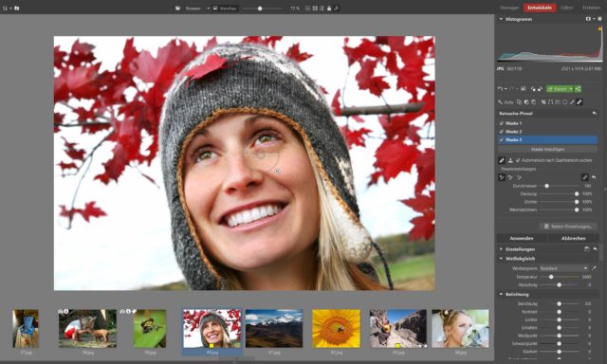
Task: Click the lock icon in top toolbar
Action: (329, 9)
